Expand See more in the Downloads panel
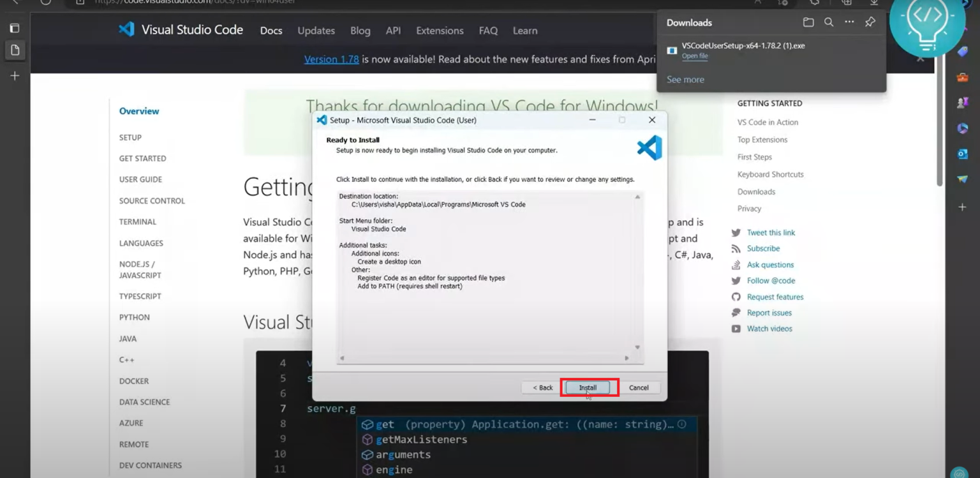This screenshot has width=980, height=478. pos(685,79)
